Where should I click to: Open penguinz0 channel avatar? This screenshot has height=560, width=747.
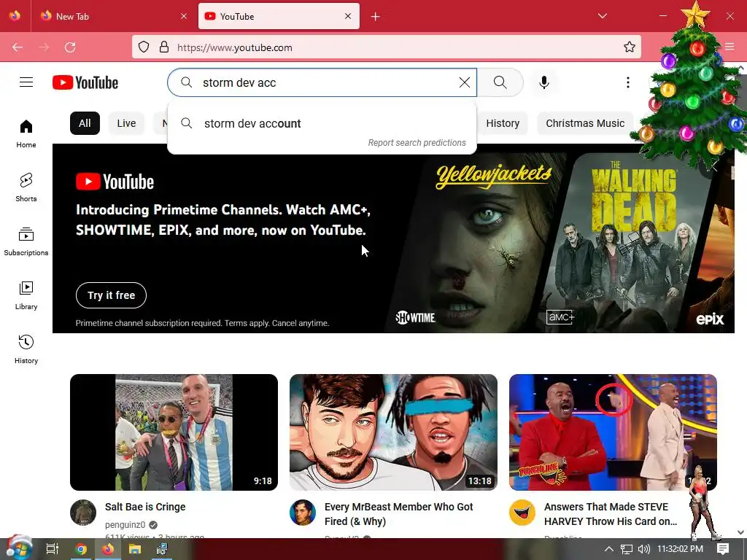[83, 513]
